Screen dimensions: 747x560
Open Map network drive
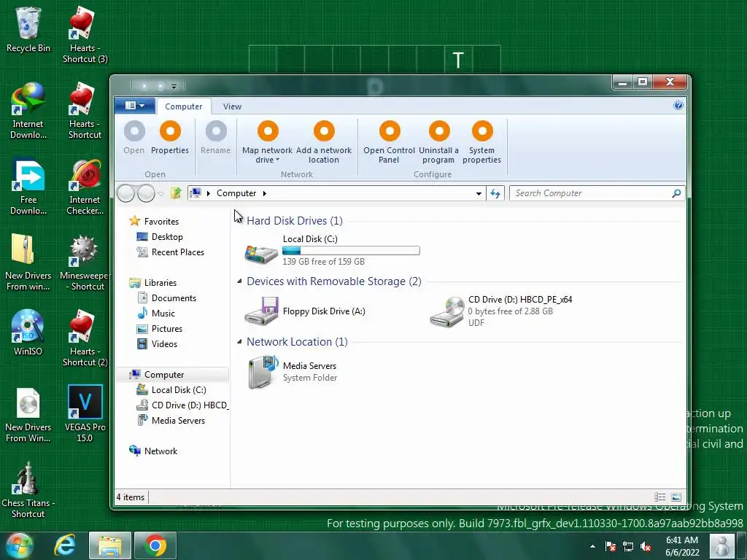tap(267, 142)
